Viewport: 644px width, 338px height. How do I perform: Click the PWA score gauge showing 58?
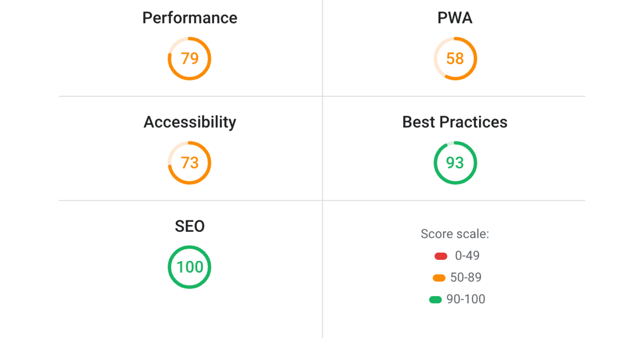(x=455, y=58)
